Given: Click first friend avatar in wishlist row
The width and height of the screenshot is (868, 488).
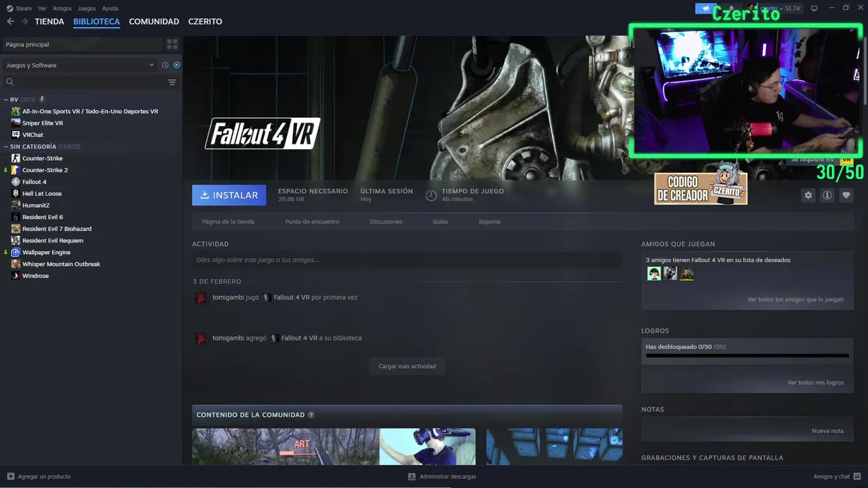Looking at the screenshot, I should pos(654,273).
